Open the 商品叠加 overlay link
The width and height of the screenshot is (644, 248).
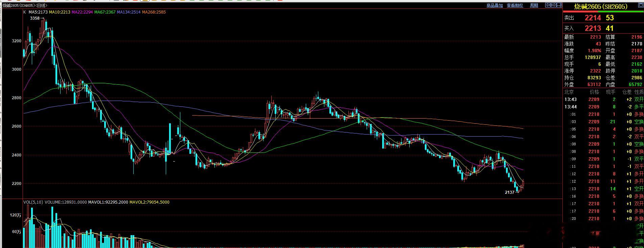495,5
